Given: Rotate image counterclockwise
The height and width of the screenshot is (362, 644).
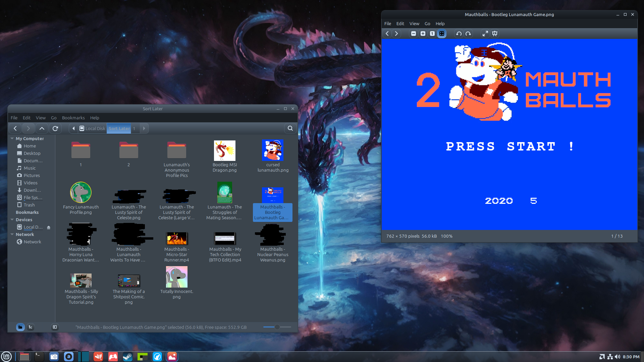Looking at the screenshot, I should (x=459, y=34).
